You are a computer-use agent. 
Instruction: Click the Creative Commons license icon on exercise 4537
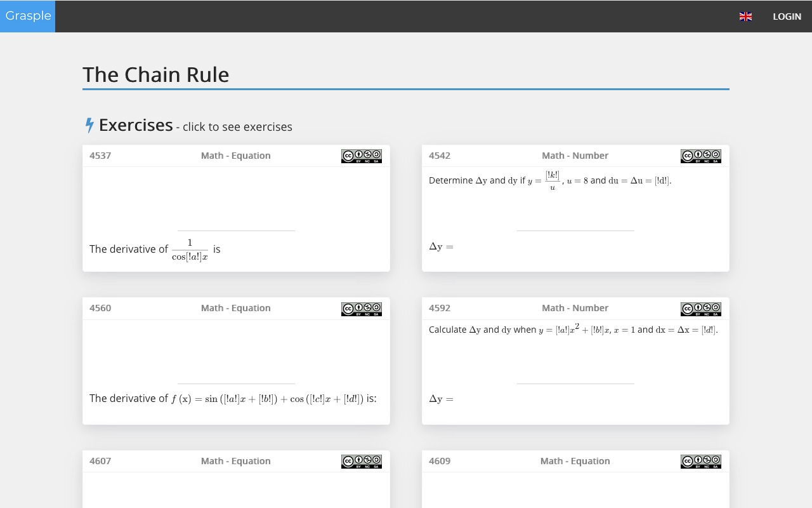tap(361, 156)
